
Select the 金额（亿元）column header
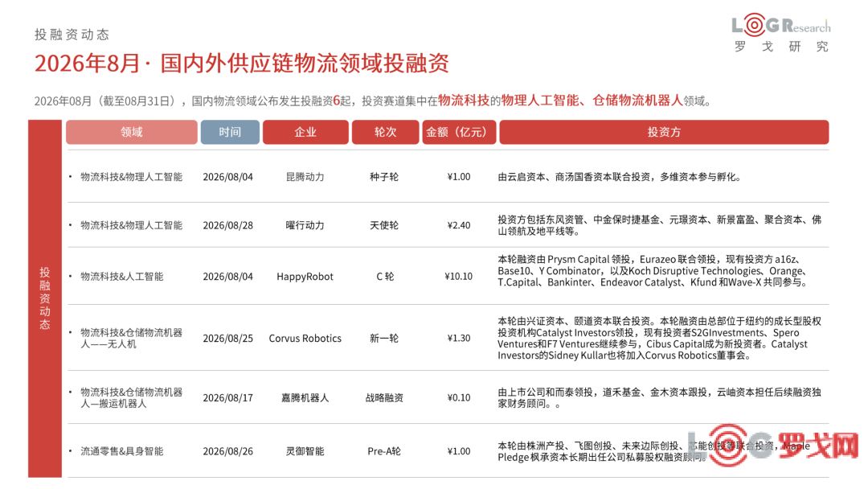point(459,133)
